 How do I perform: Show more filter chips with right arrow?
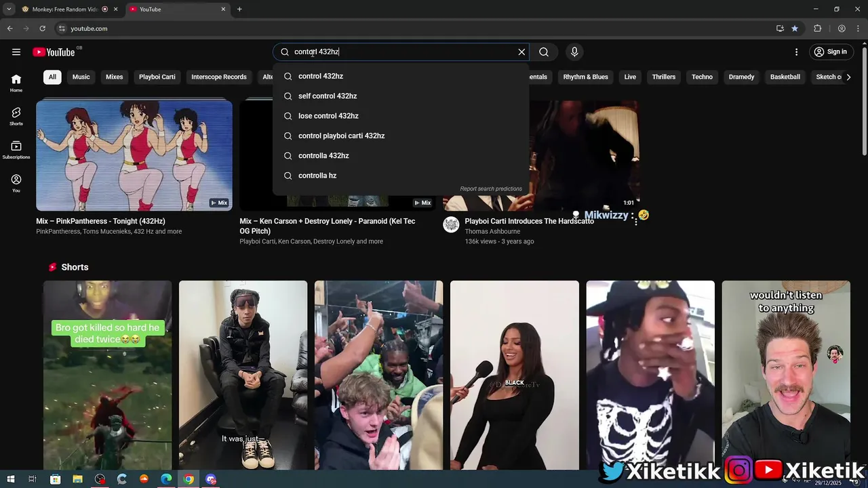click(x=848, y=77)
